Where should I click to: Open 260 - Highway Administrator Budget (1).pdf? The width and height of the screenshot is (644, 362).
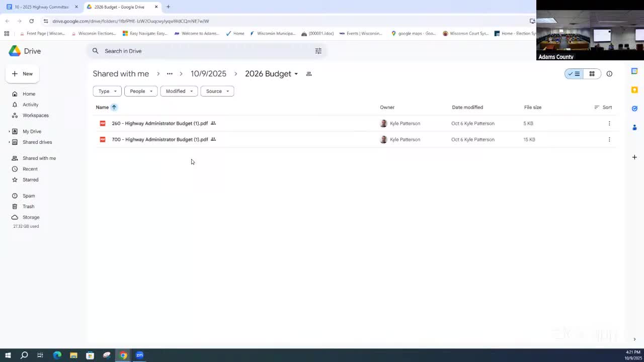click(x=159, y=123)
